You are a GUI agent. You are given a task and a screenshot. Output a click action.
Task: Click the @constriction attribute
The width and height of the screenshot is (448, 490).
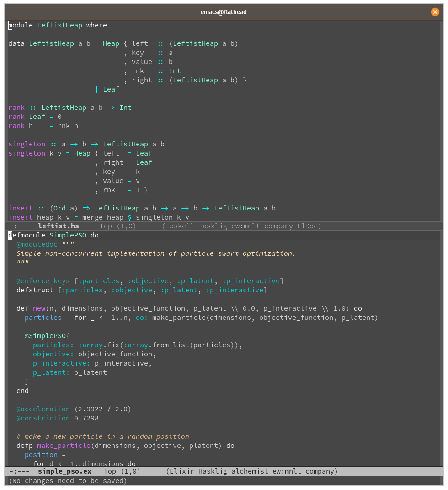tap(43, 418)
